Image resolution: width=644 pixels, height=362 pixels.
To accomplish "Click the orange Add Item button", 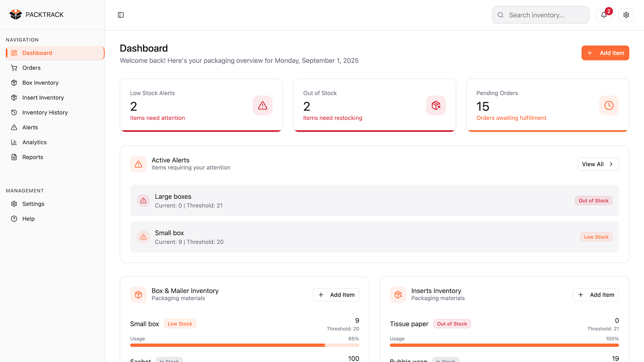I will click(x=605, y=53).
